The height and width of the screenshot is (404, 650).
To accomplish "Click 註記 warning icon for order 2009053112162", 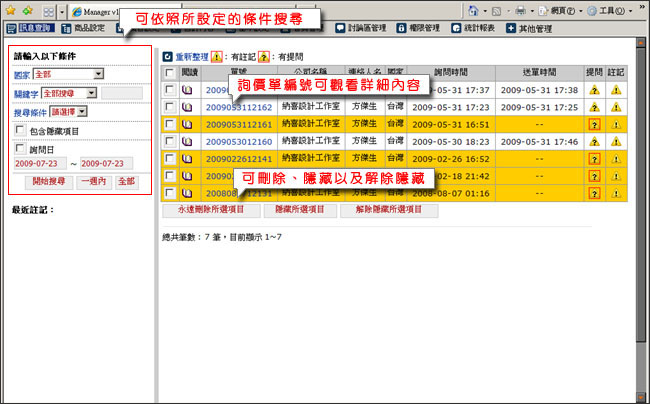I will point(616,107).
